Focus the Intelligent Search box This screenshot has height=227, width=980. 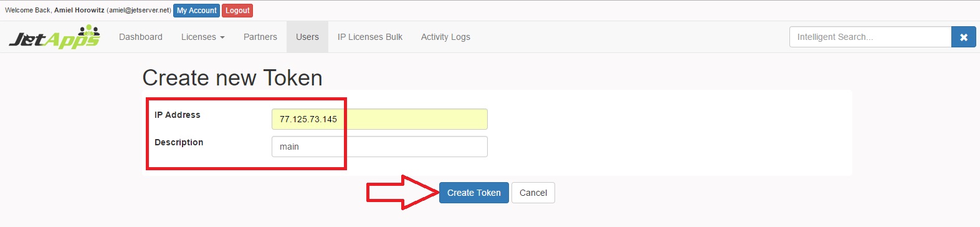[870, 37]
